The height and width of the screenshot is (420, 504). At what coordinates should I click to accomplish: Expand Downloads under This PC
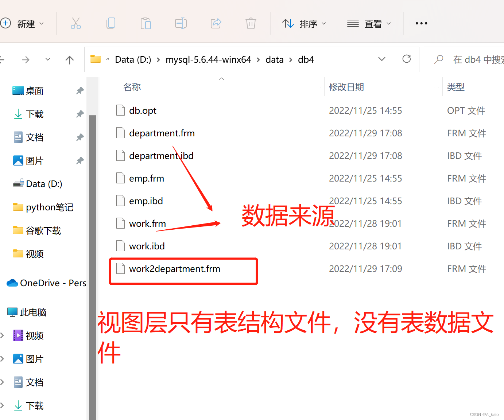[2, 405]
